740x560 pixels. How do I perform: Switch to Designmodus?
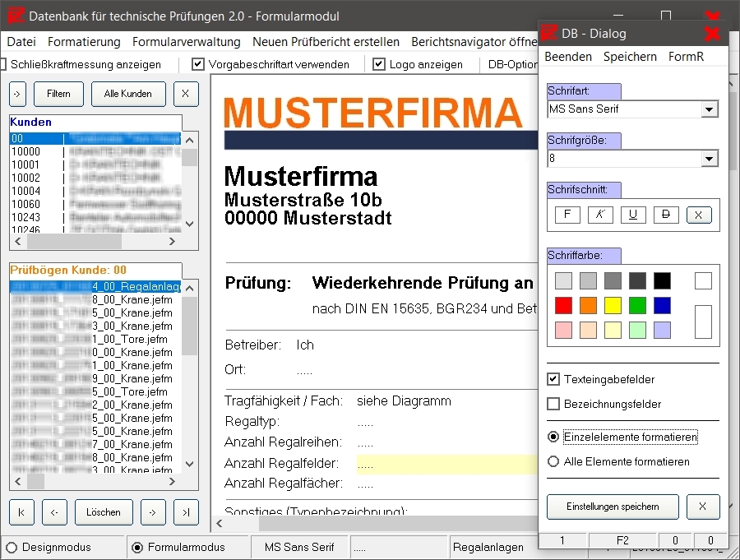pyautogui.click(x=12, y=547)
